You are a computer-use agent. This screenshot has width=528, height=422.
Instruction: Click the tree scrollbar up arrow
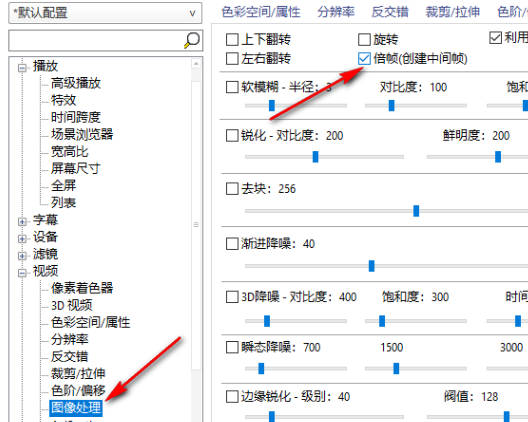[196, 63]
